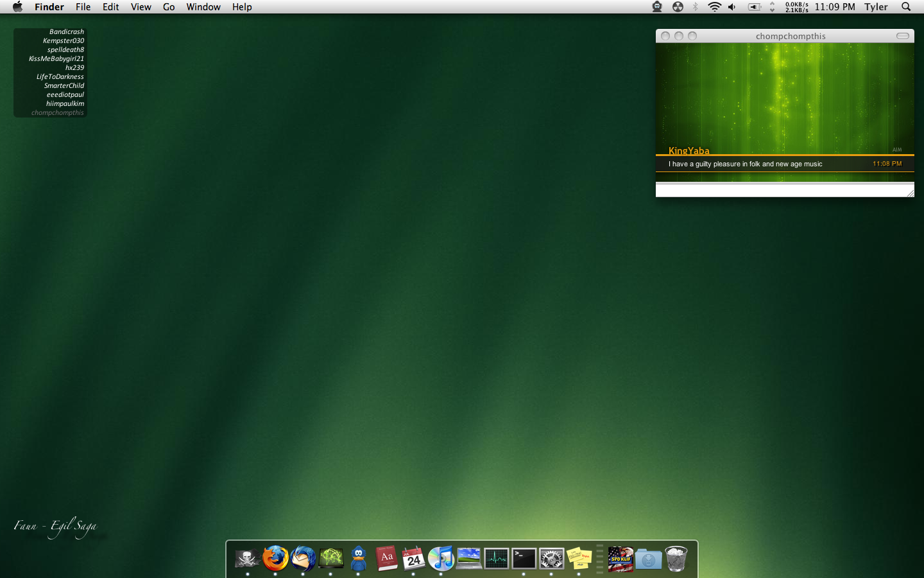Open the Jolly Roger pirate flag dock app
Viewport: 924px width, 578px height.
(247, 559)
